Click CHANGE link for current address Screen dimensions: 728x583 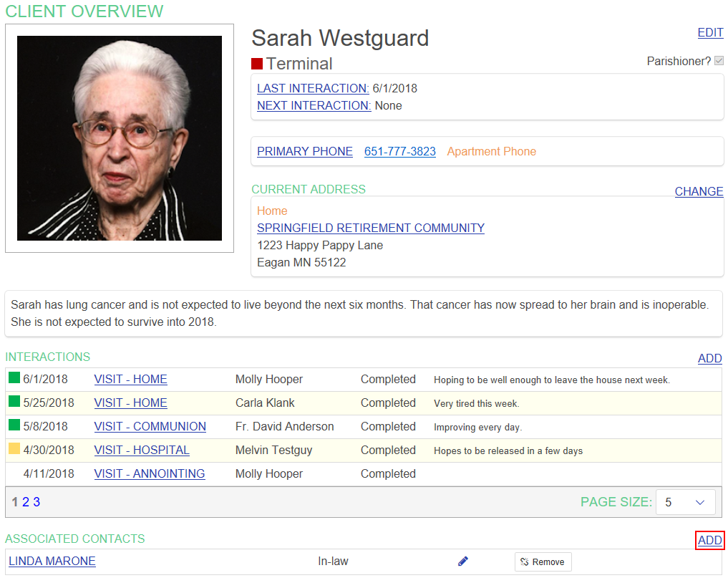(x=699, y=191)
